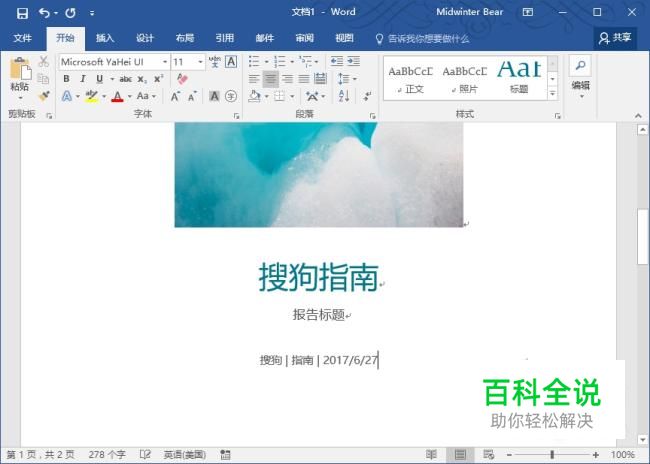Toggle underline formatting
Image resolution: width=650 pixels, height=464 pixels.
click(99, 79)
